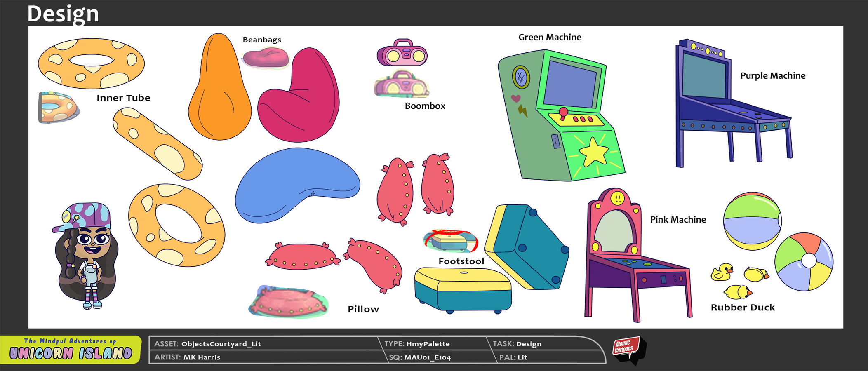Click the Purple Machine screen
Viewport: 868px width, 371px height.
(704, 75)
